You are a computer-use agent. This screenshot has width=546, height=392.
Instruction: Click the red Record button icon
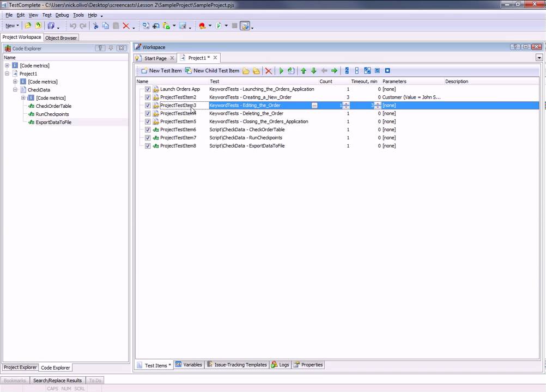(202, 26)
